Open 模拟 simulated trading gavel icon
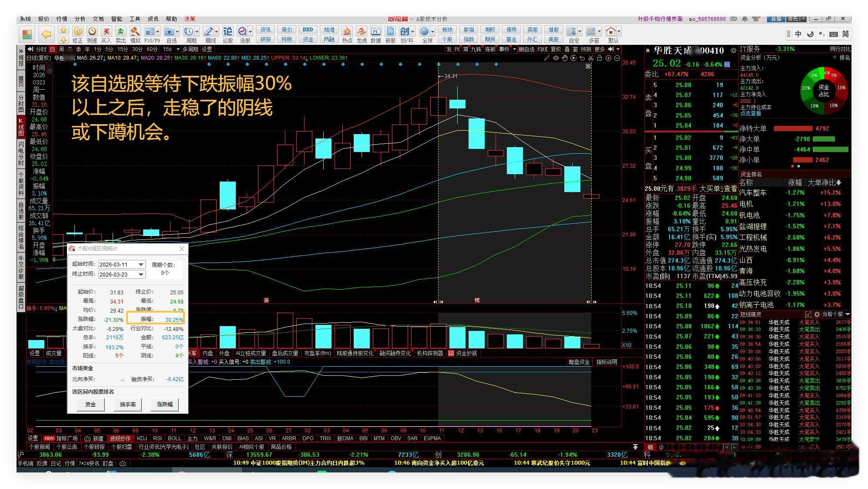 (135, 32)
